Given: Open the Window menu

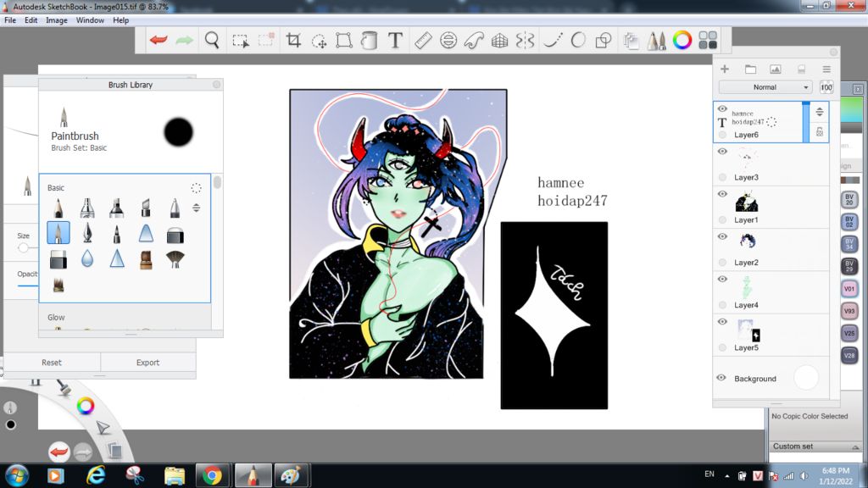Looking at the screenshot, I should (x=90, y=20).
